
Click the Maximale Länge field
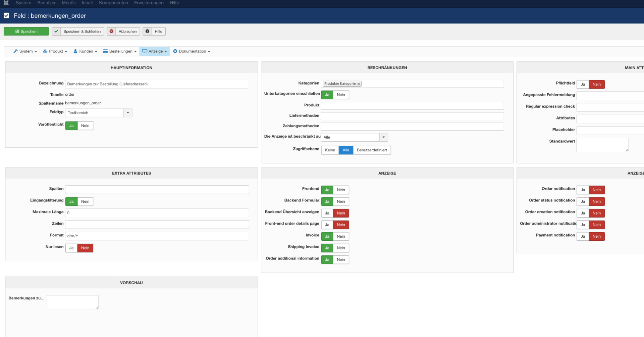click(157, 213)
